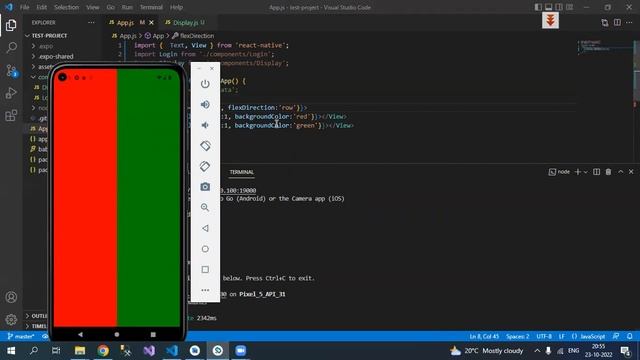Expand the OUTLINE section
Screen dimensions: 640x360
[37, 316]
